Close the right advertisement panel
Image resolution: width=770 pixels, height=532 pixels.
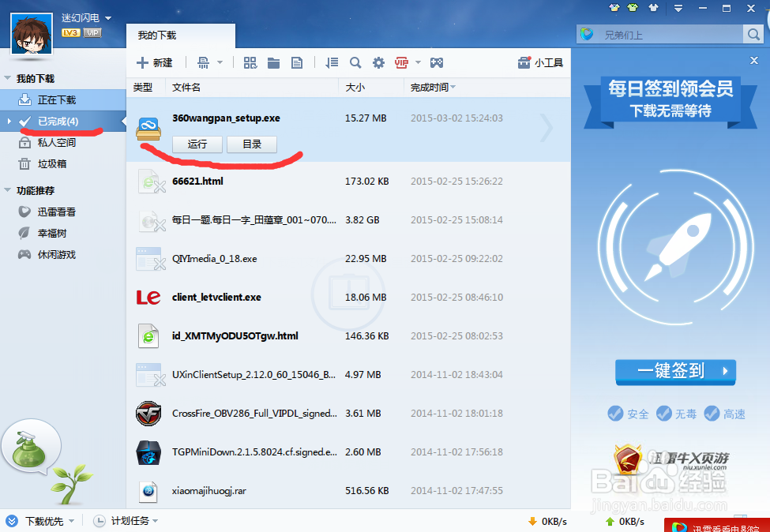click(754, 60)
